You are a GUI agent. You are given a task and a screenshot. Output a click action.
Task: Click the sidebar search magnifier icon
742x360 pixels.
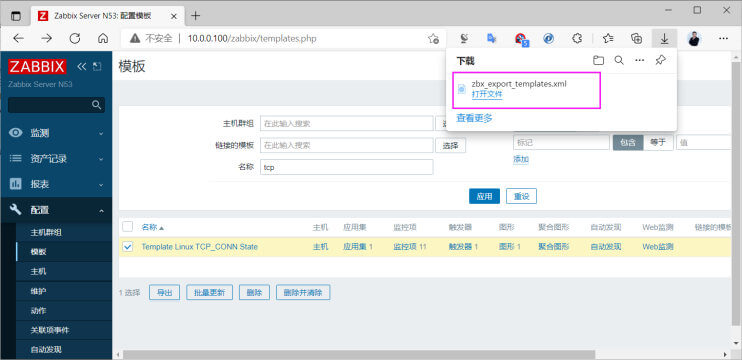pos(97,105)
